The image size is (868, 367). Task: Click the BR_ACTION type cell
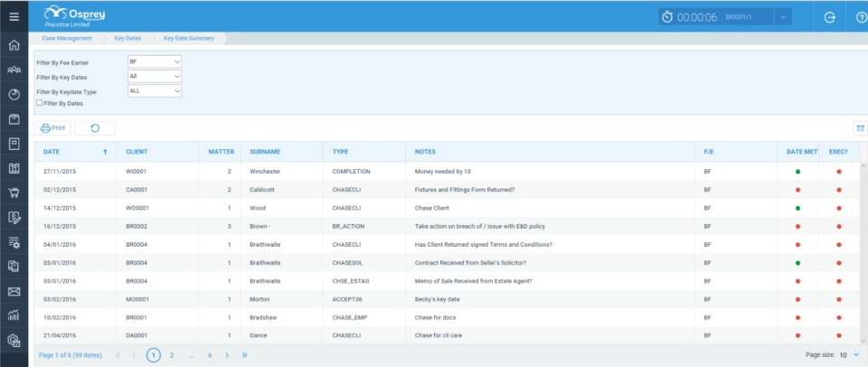(348, 226)
